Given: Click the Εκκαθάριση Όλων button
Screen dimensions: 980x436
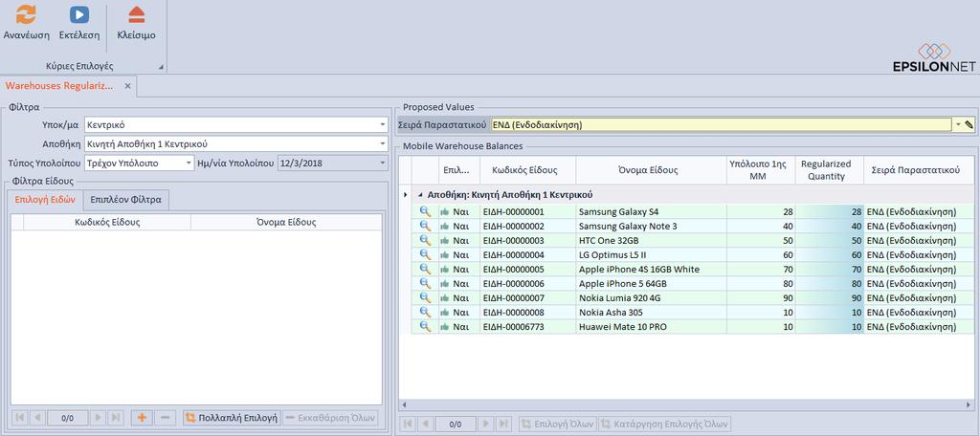Looking at the screenshot, I should tap(330, 418).
